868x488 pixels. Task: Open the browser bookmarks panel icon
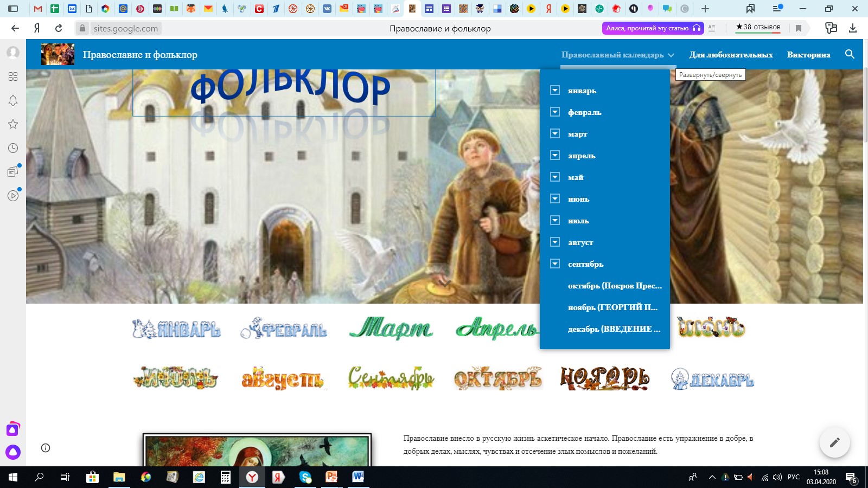(750, 9)
